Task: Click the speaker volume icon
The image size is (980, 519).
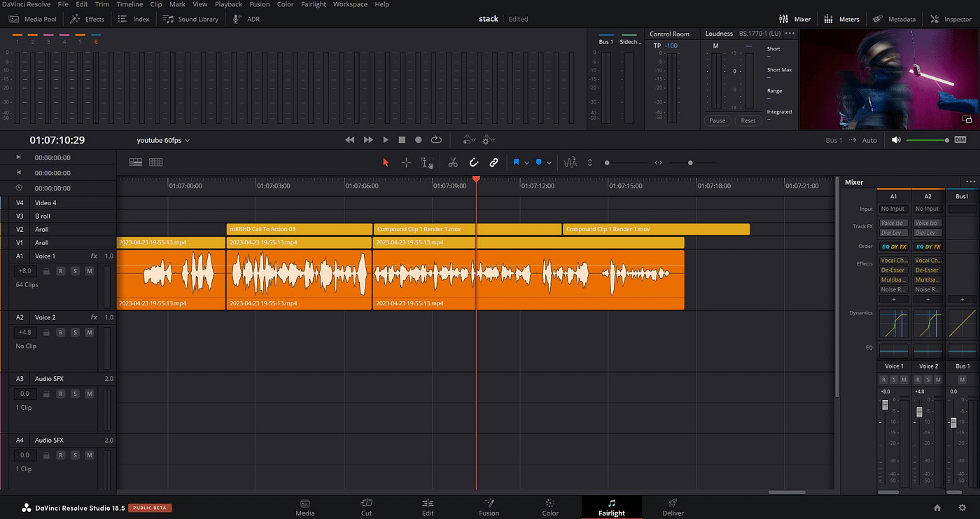Action: (896, 140)
